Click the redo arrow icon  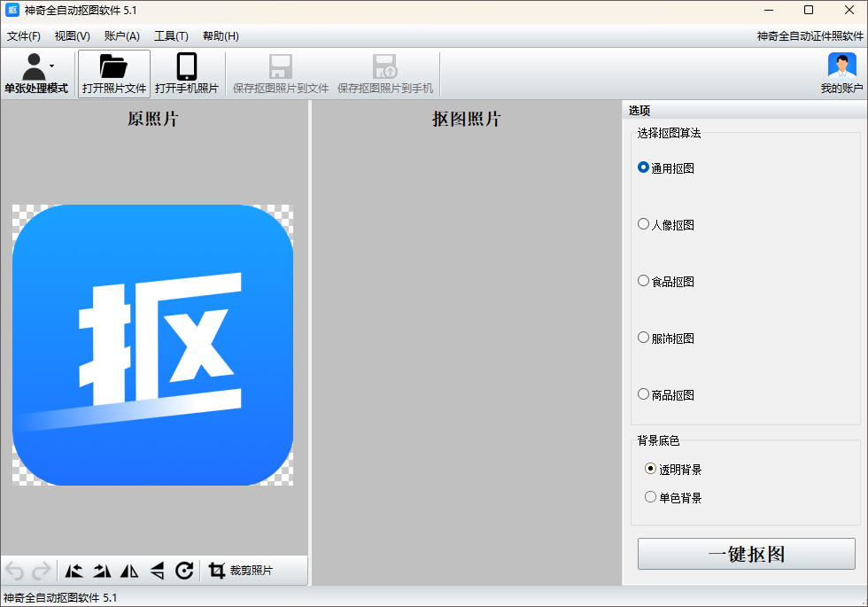pyautogui.click(x=41, y=571)
